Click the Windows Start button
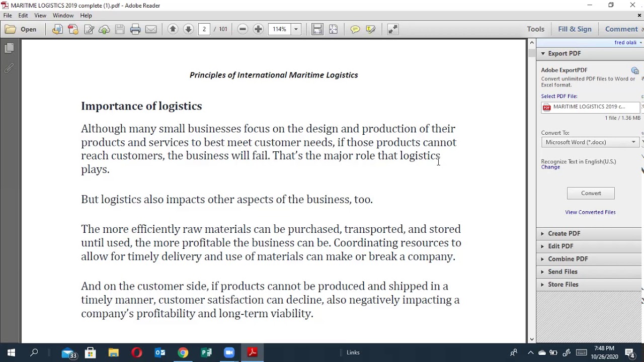Viewport: 644px width, 362px height. click(11, 352)
